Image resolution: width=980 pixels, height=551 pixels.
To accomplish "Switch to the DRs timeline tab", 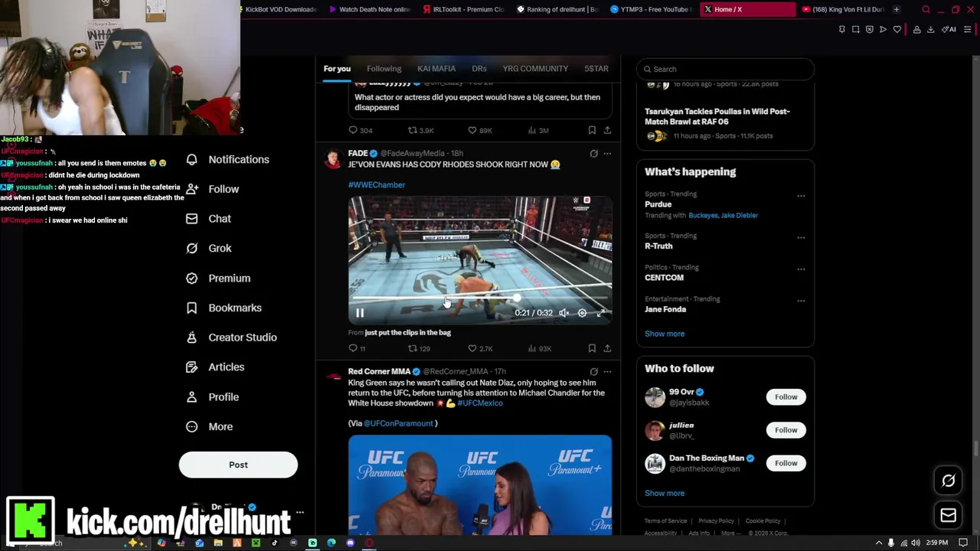I will pyautogui.click(x=479, y=69).
